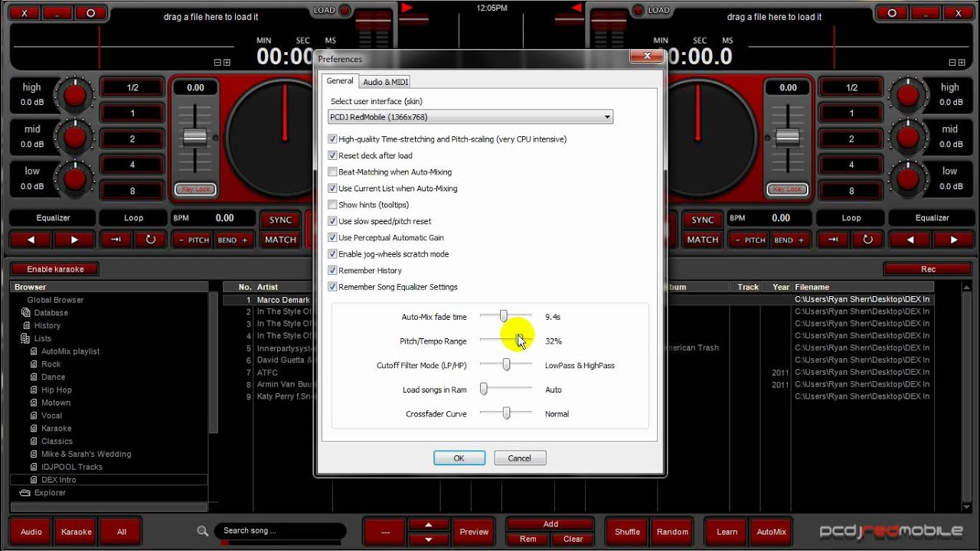
Task: Click the left deck low EQ knob
Action: pyautogui.click(x=75, y=178)
